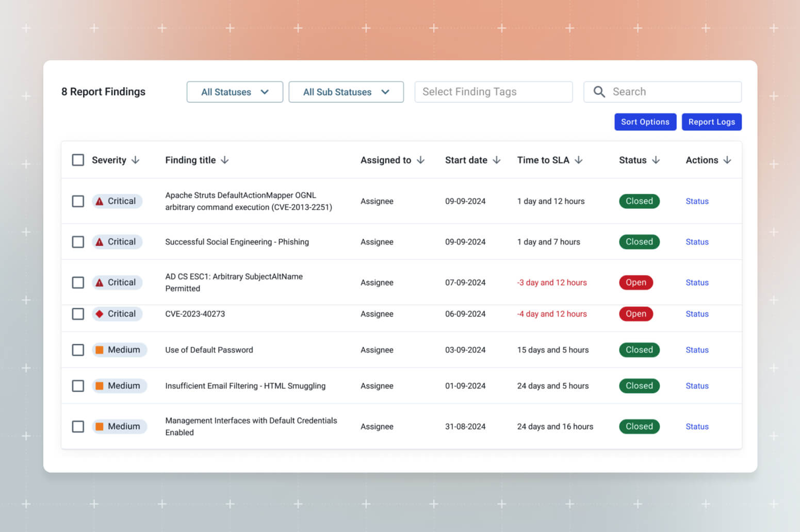Viewport: 800px width, 532px height.
Task: Open the Select Finding Tags field
Action: point(493,92)
